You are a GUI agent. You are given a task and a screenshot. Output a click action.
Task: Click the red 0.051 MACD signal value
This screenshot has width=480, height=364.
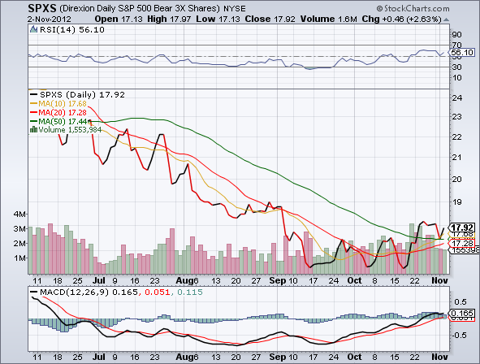pos(158,292)
